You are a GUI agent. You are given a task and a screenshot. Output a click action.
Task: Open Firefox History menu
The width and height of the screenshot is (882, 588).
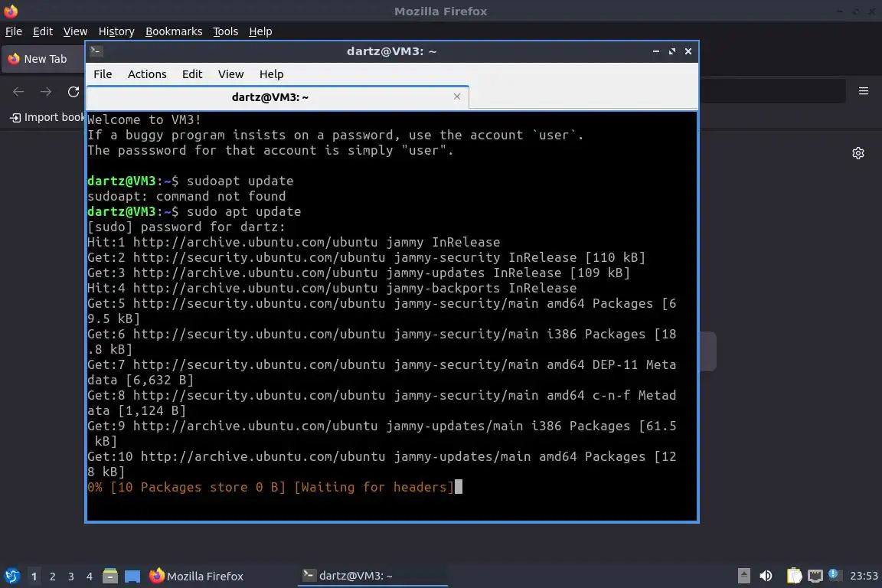116,31
